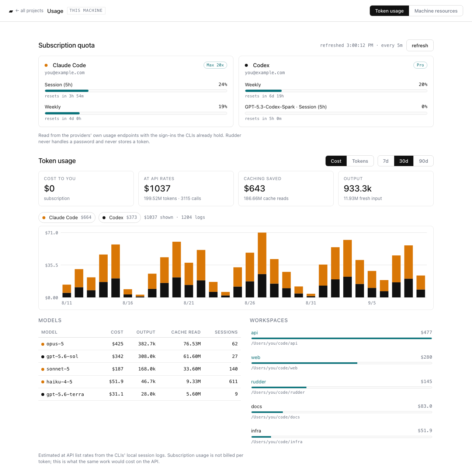
Task: Open the Machine resources tab
Action: 436,11
